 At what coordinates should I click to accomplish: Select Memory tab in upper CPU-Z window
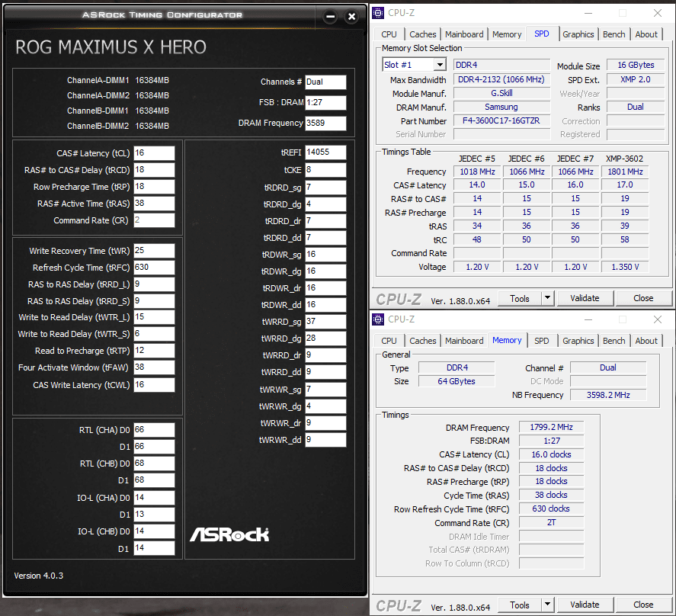pos(507,34)
